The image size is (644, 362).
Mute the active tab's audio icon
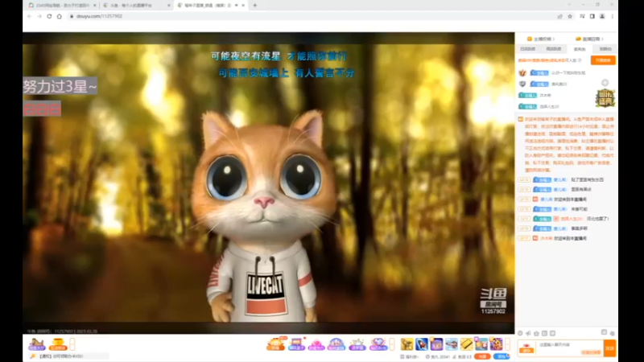[237, 6]
